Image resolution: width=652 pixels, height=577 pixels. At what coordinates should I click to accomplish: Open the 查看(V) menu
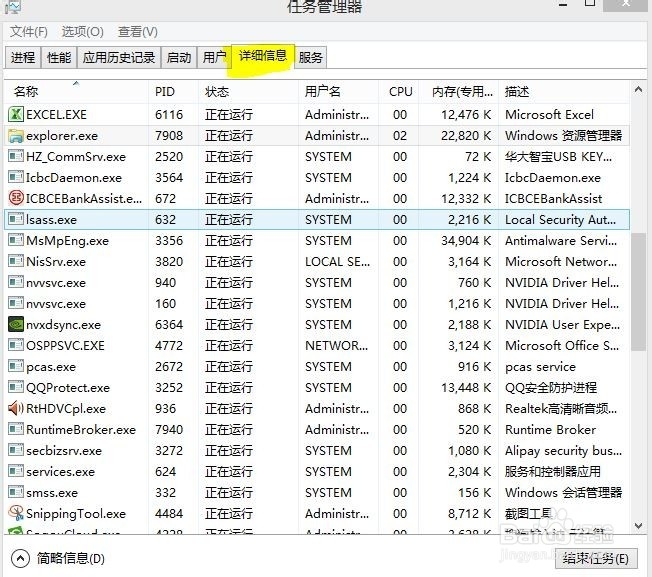[x=138, y=32]
